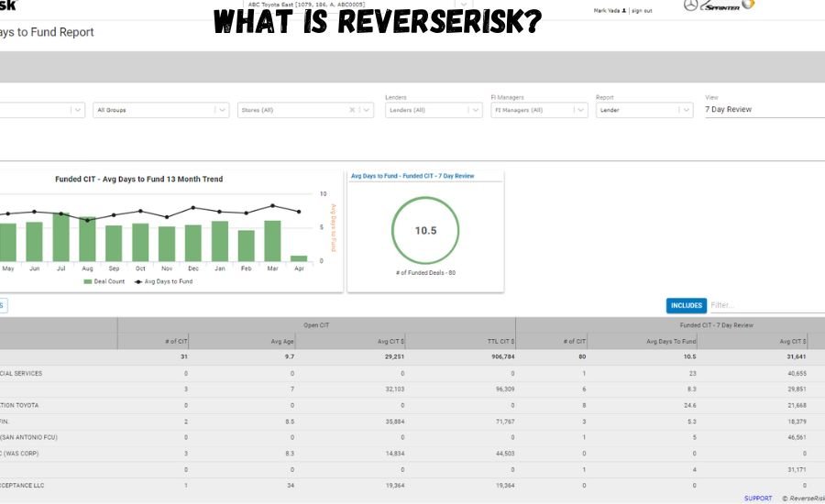This screenshot has width=825, height=504.
Task: Click the 44,503 TTL CIT cell
Action: pyautogui.click(x=504, y=454)
